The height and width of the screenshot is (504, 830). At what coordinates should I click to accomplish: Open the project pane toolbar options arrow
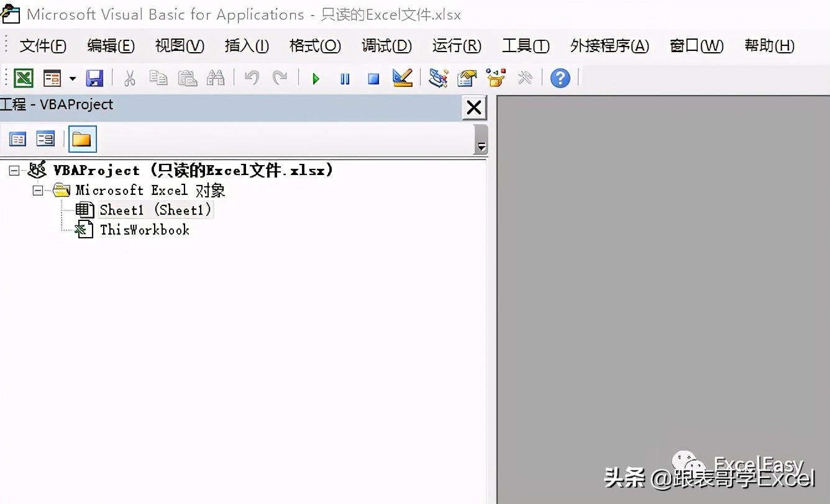coord(481,140)
